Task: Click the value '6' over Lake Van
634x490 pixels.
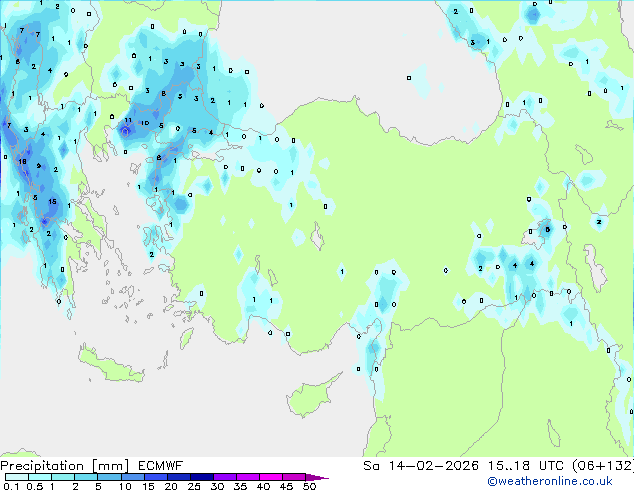Action: pyautogui.click(x=547, y=230)
